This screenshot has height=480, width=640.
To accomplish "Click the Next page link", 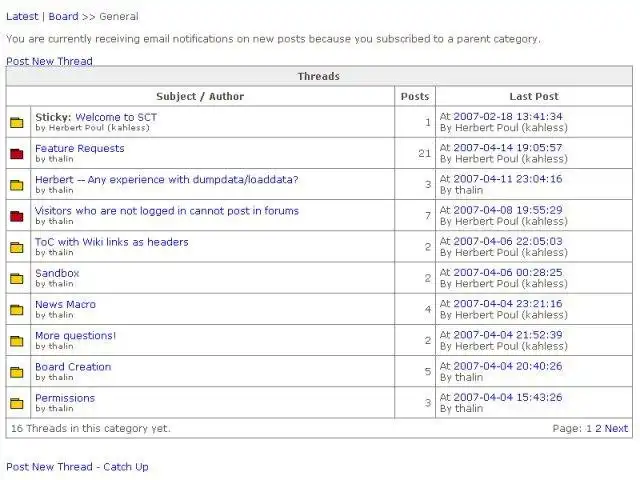I will tap(616, 429).
